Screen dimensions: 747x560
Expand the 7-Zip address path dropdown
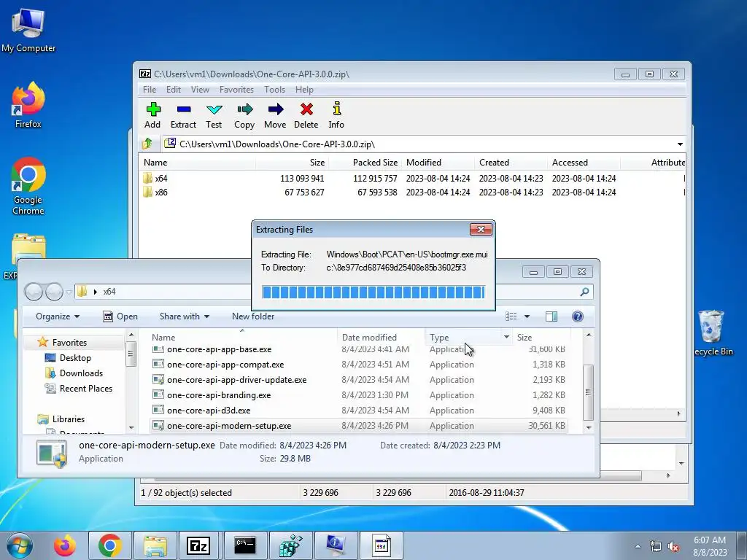click(680, 144)
